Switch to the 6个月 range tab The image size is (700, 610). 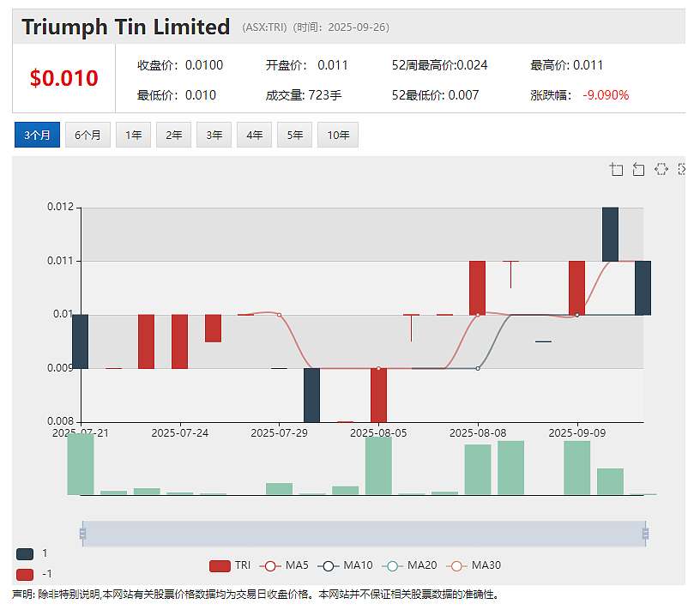coord(87,135)
